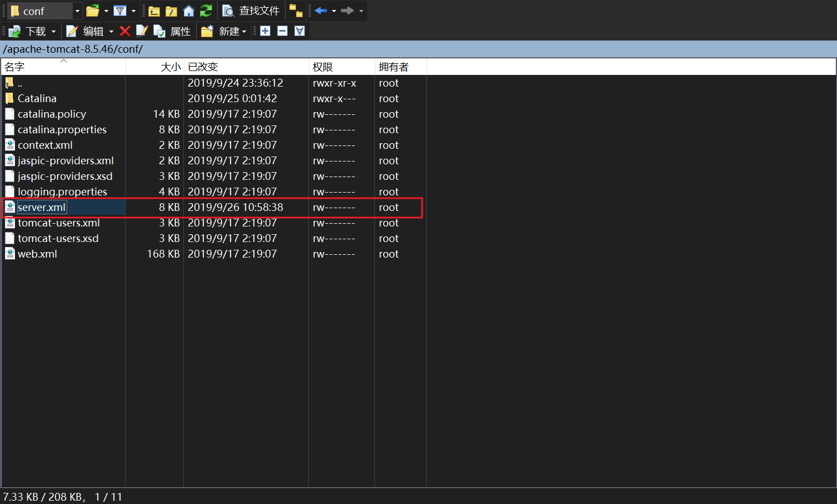Screen dimensions: 837x504
Task: Click the 168 KB size of web.xml
Action: 163,254
